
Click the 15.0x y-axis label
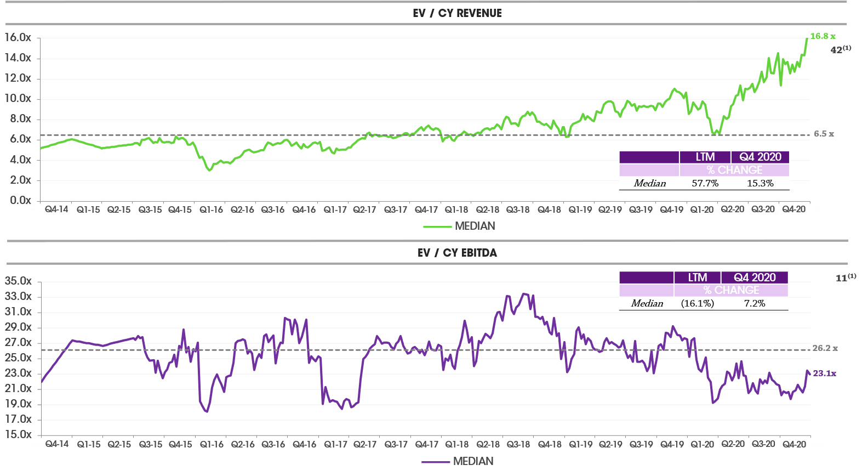click(18, 434)
